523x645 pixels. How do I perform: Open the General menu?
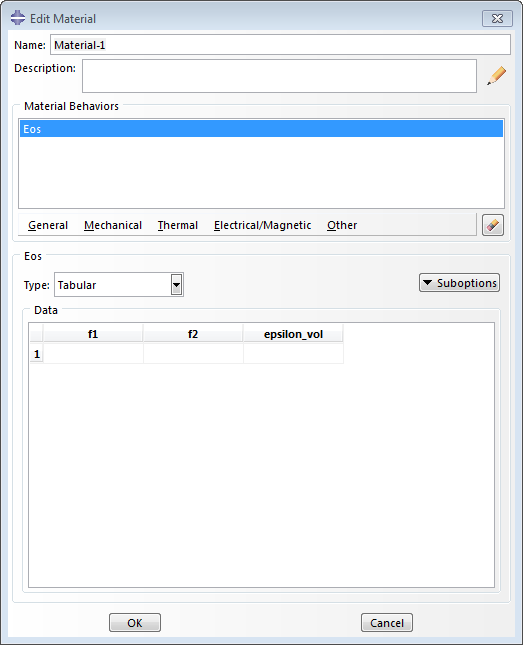[48, 225]
